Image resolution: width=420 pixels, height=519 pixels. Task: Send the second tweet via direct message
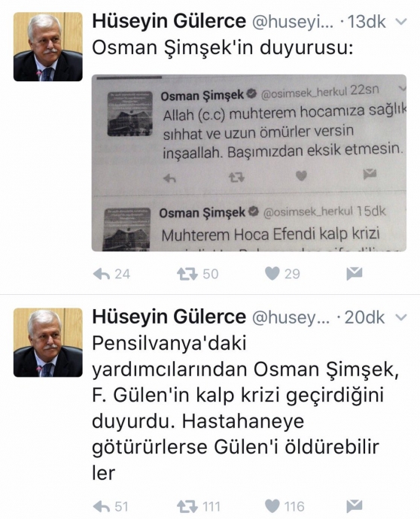[x=354, y=506]
